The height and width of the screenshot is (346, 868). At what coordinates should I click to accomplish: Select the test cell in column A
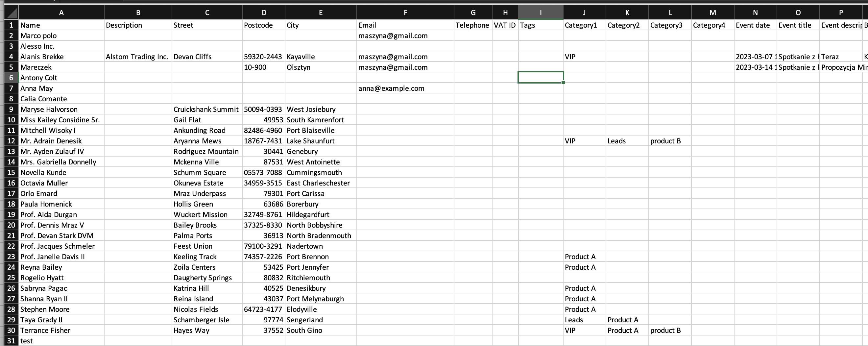61,341
